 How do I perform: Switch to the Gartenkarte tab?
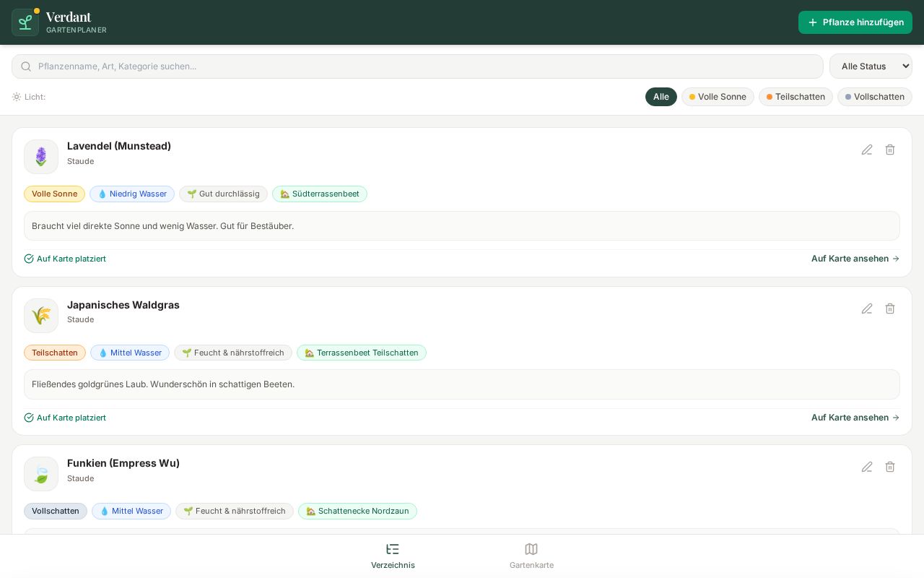(531, 556)
